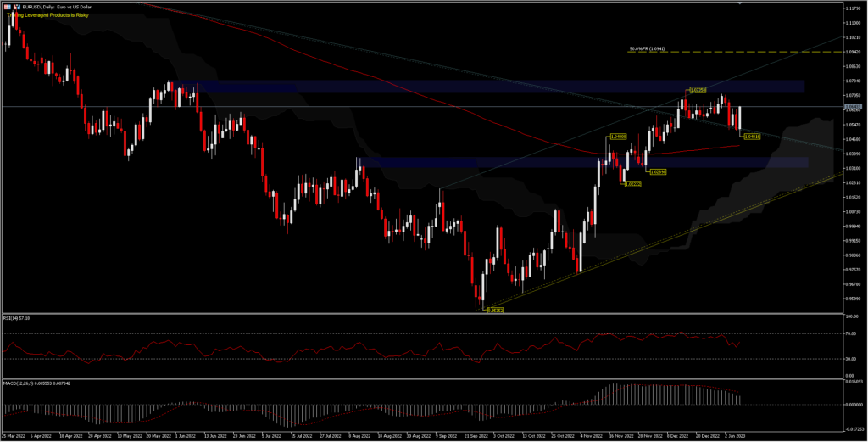
Task: Click the 2 Jan 2023 date on time axis
Action: [735, 435]
